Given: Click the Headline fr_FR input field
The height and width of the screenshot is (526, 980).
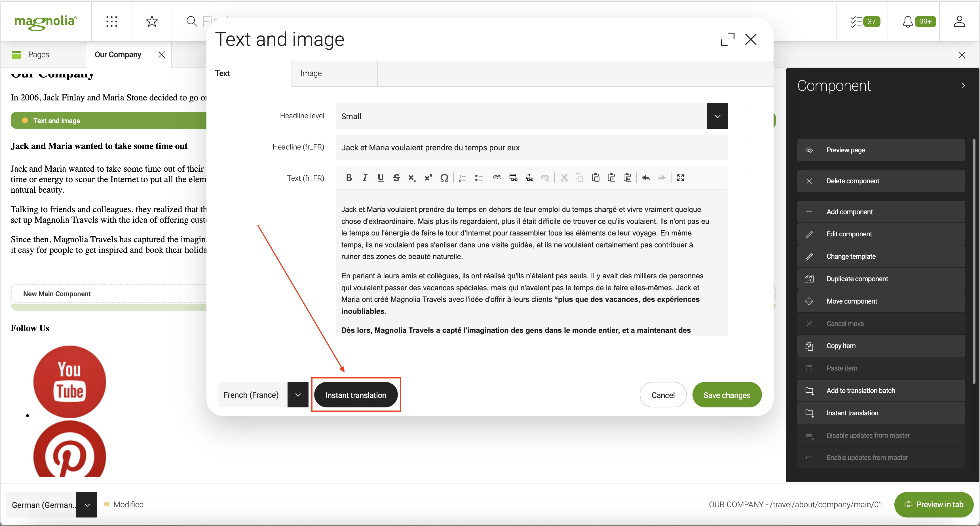Looking at the screenshot, I should [x=531, y=147].
